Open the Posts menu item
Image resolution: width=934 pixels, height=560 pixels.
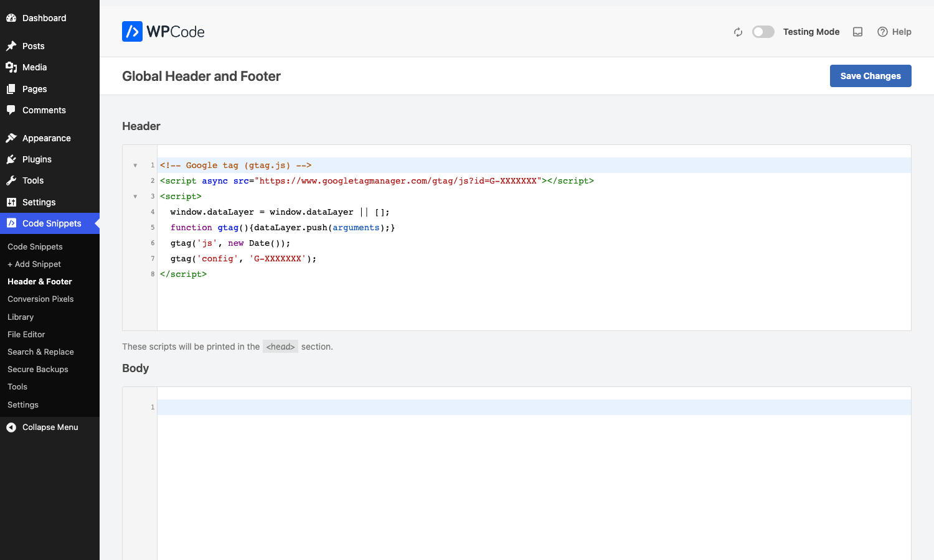pos(50,46)
